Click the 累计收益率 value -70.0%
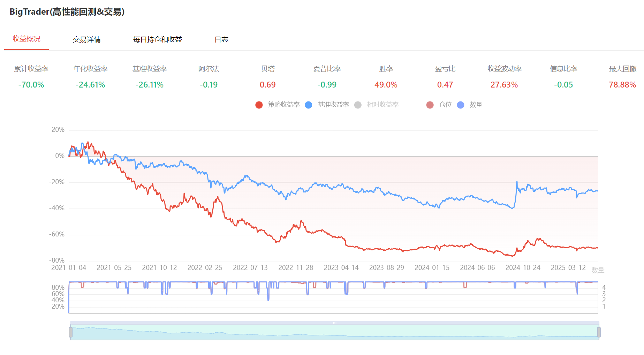Viewport: 644px width, 355px height. click(x=31, y=85)
